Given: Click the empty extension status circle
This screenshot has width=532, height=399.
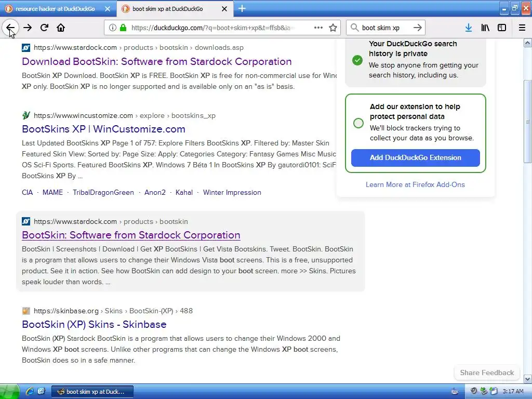Looking at the screenshot, I should [358, 123].
